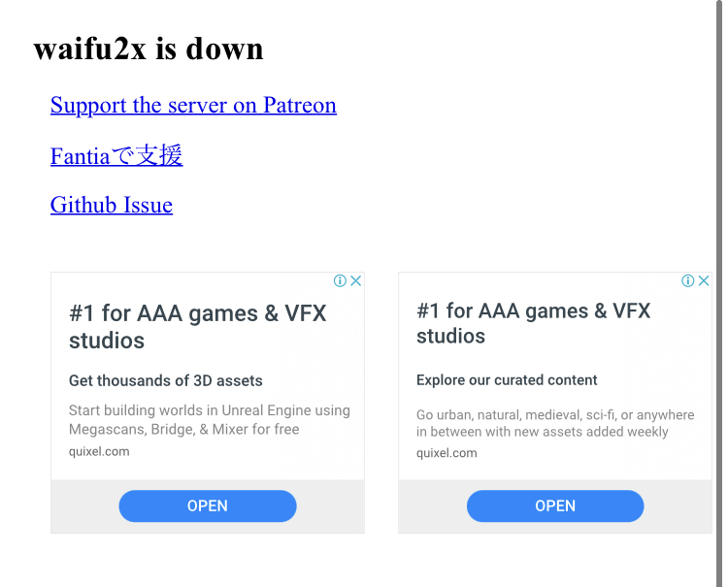This screenshot has height=587, width=728.
Task: Click the vertical scrollbar on right edge
Action: (719, 293)
